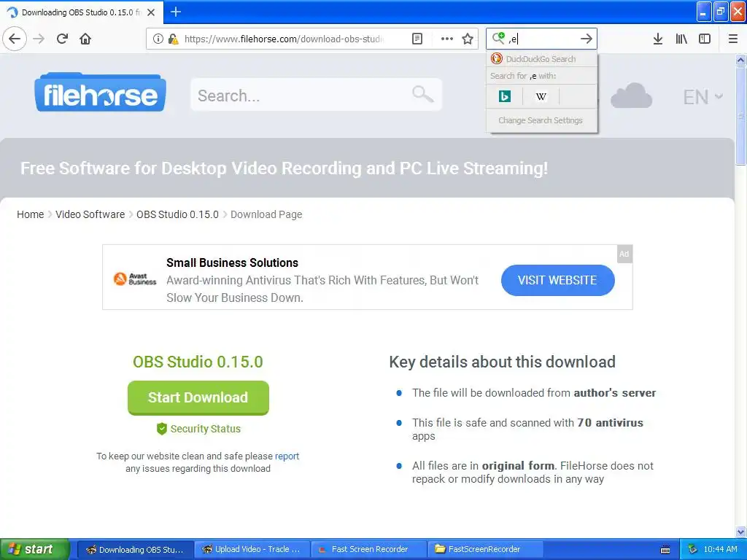Open a new tab with plus button
This screenshot has height=560, width=747.
[176, 12]
